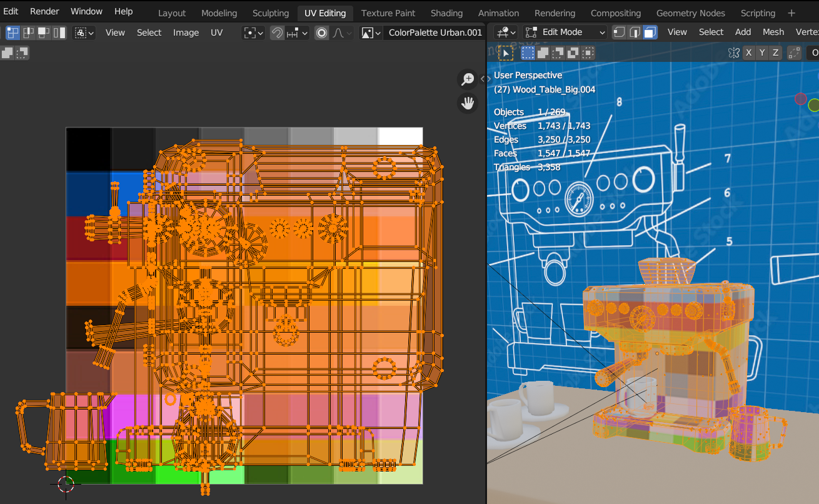Open the UV menu in the UV editor
The height and width of the screenshot is (504, 819).
pos(216,33)
